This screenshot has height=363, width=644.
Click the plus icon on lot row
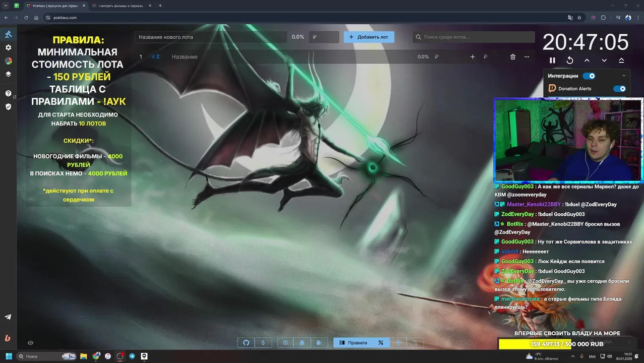473,57
